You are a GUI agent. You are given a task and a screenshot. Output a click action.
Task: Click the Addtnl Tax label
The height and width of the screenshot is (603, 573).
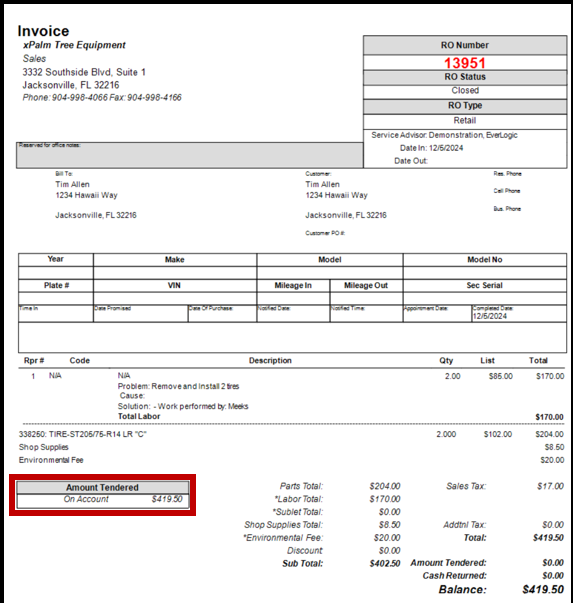[465, 525]
